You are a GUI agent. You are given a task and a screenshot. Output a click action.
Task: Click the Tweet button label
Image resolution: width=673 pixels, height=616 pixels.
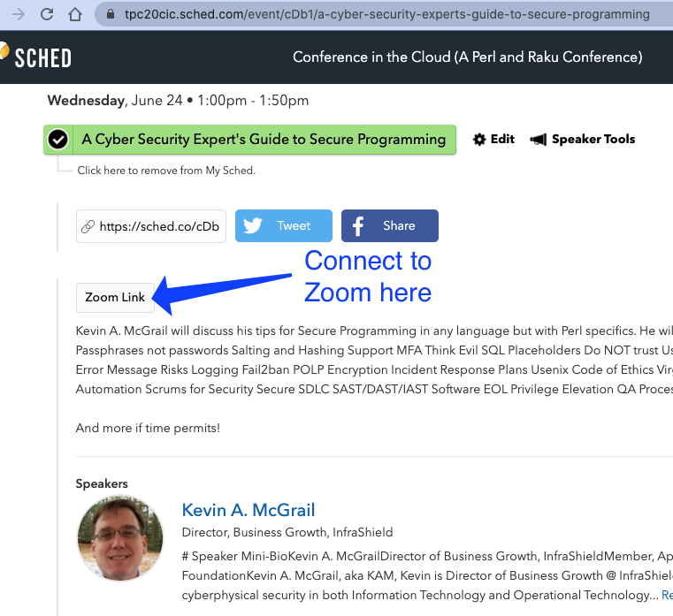294,225
